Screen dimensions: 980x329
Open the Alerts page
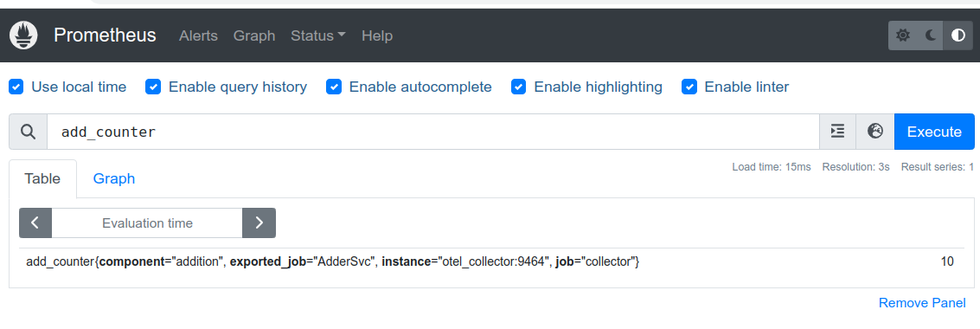198,35
